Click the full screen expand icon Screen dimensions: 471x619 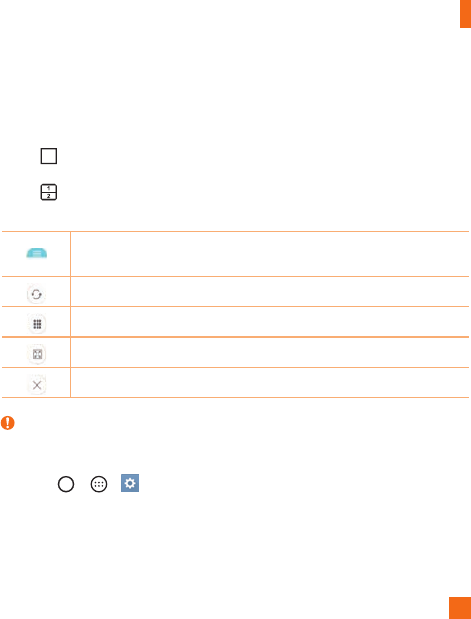point(37,354)
